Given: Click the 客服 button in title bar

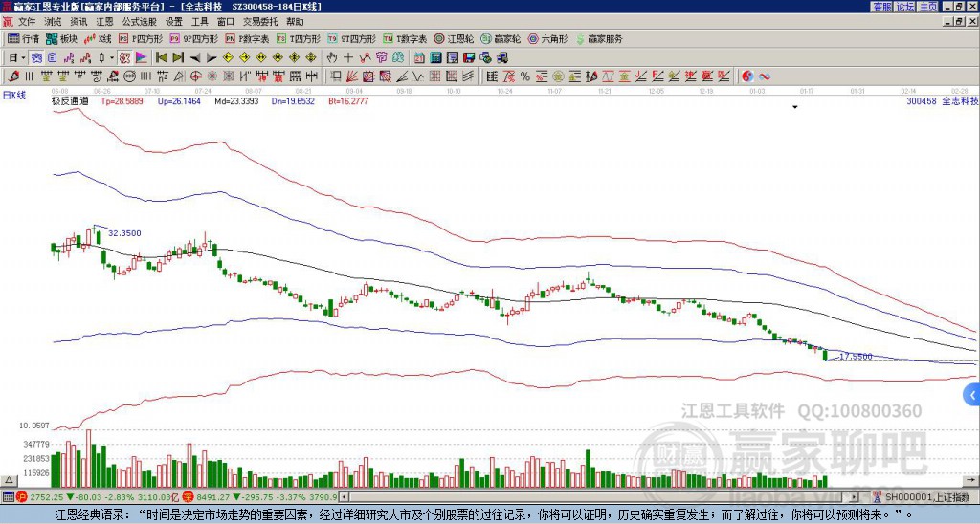Looking at the screenshot, I should (881, 7).
